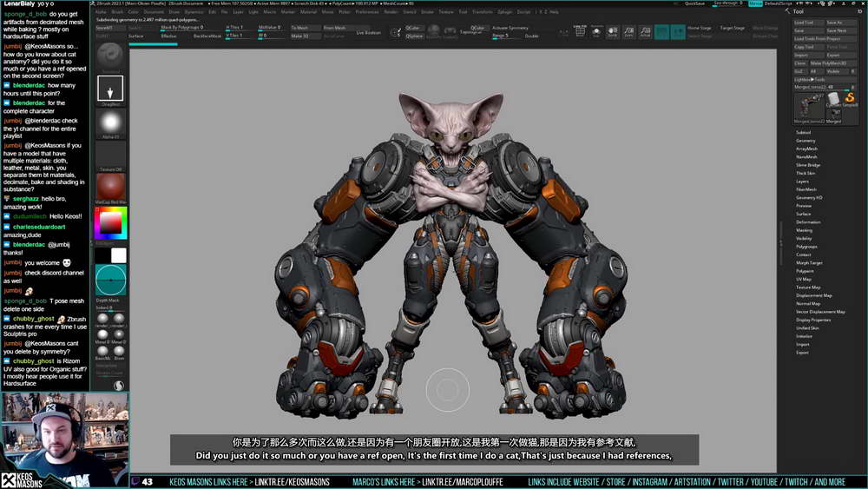The width and height of the screenshot is (868, 489).
Task: Click the Home Stage button
Action: [699, 28]
